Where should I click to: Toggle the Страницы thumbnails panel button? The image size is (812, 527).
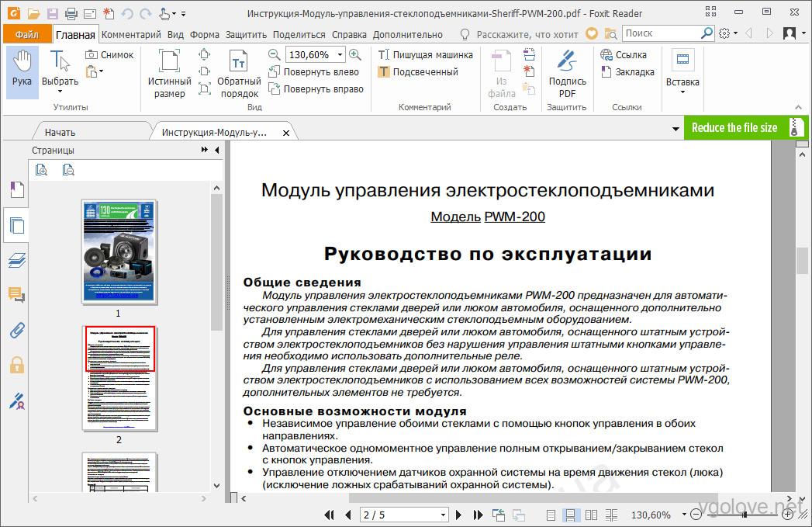coord(16,225)
